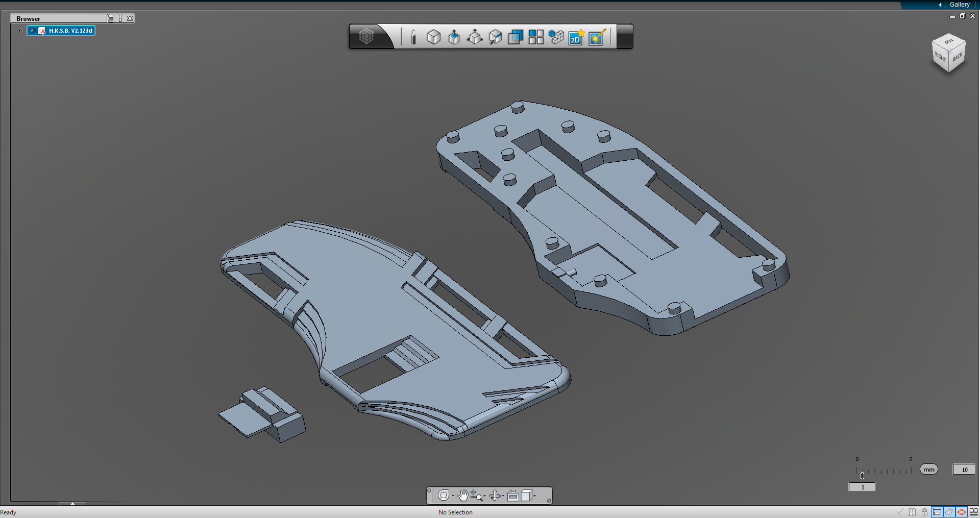The height and width of the screenshot is (518, 980).
Task: Click the red check sketch status icon
Action: [900, 512]
